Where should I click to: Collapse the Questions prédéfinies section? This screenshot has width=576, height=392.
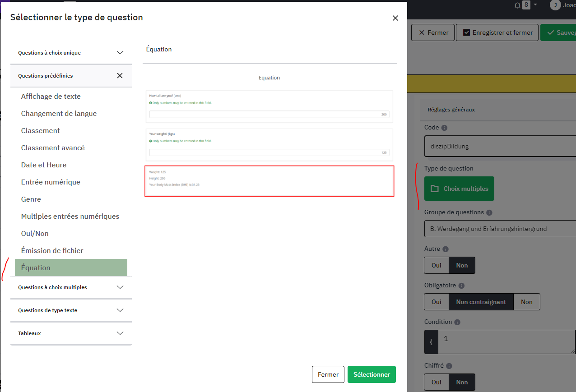(120, 76)
